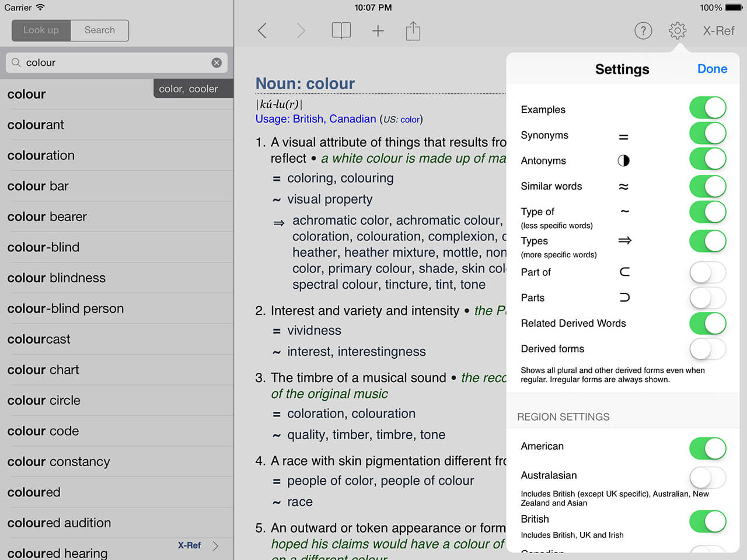This screenshot has height=560, width=747.
Task: Enable the Parts switch
Action: [x=708, y=297]
